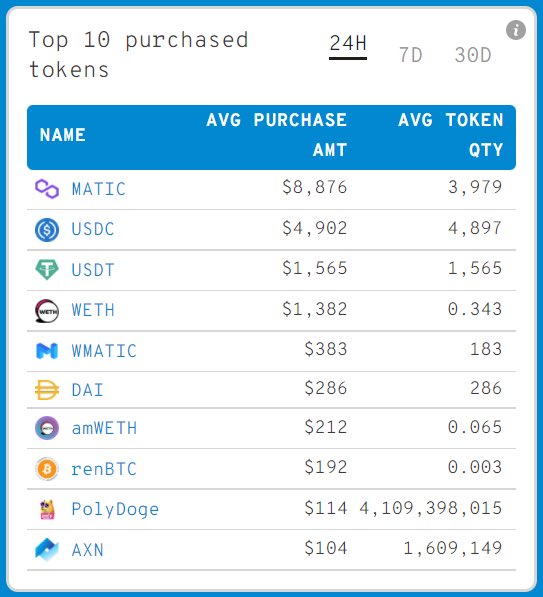Click the 4,109,398,015 token quantity
Image resolution: width=543 pixels, height=597 pixels.
coord(431,508)
